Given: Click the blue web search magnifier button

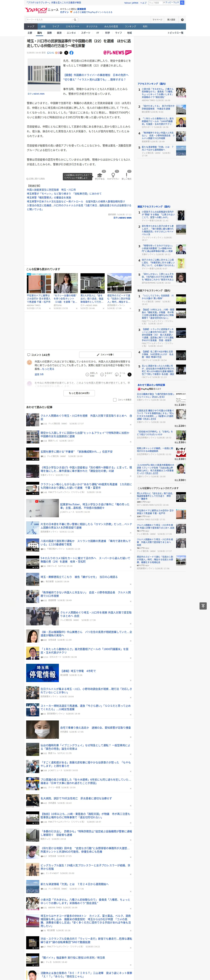Looking at the screenshot, I should pos(182,3).
